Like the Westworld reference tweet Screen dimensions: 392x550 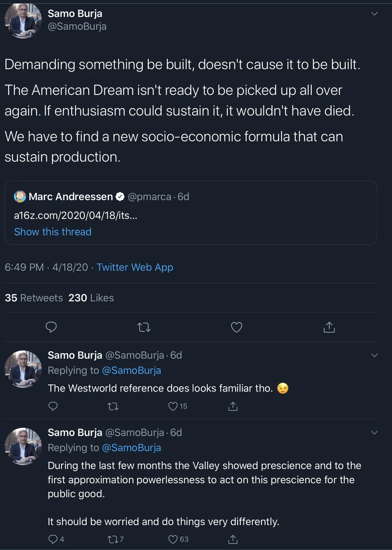173,406
